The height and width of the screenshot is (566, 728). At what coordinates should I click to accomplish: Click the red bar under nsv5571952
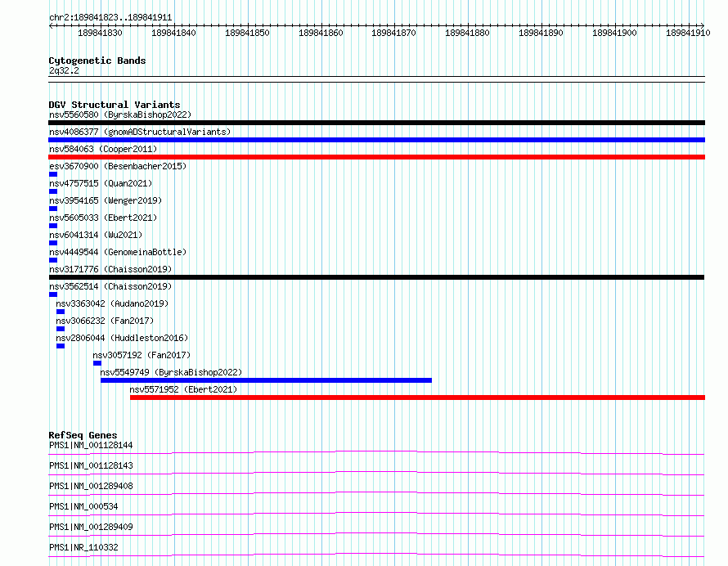(417, 398)
